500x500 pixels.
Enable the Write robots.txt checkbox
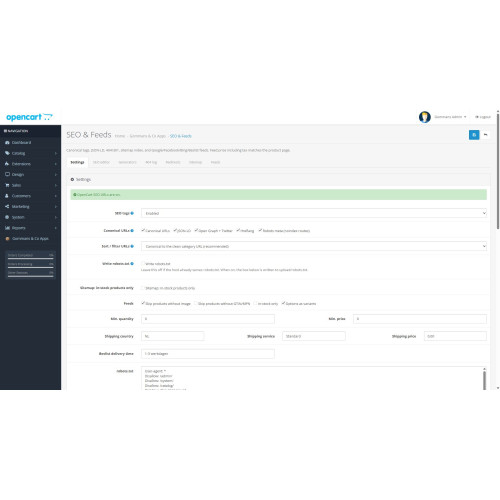click(x=143, y=264)
